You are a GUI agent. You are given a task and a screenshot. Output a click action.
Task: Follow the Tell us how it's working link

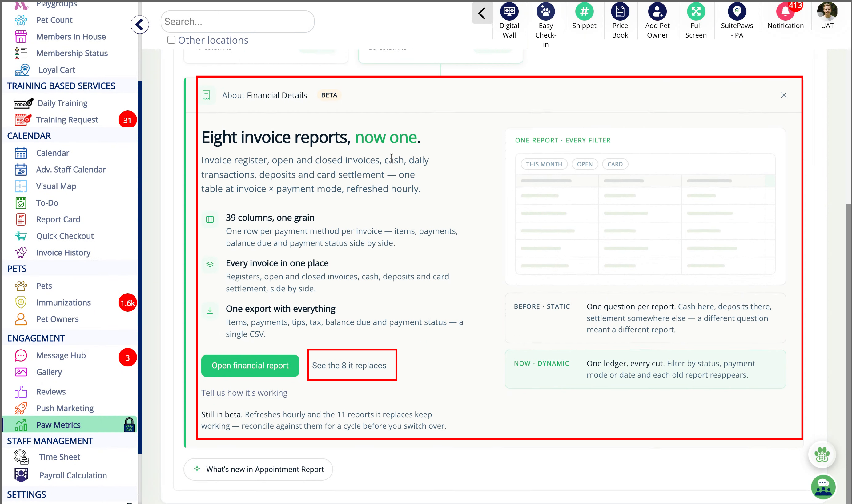244,393
